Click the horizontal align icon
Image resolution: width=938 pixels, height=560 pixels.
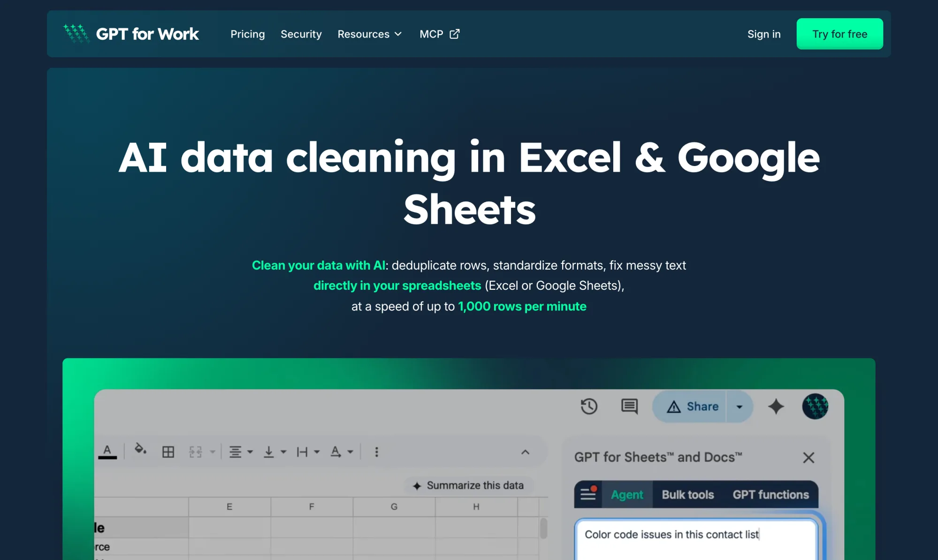click(235, 452)
